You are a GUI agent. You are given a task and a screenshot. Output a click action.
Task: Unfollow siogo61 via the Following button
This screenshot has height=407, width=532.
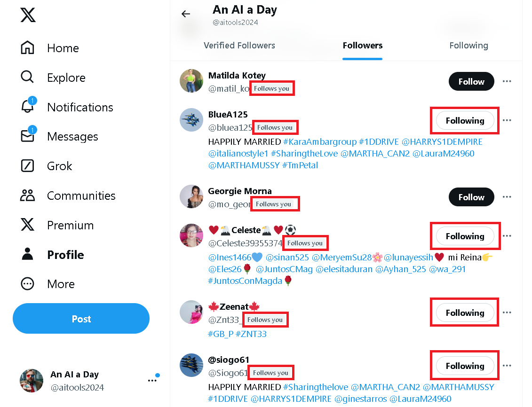pos(464,366)
